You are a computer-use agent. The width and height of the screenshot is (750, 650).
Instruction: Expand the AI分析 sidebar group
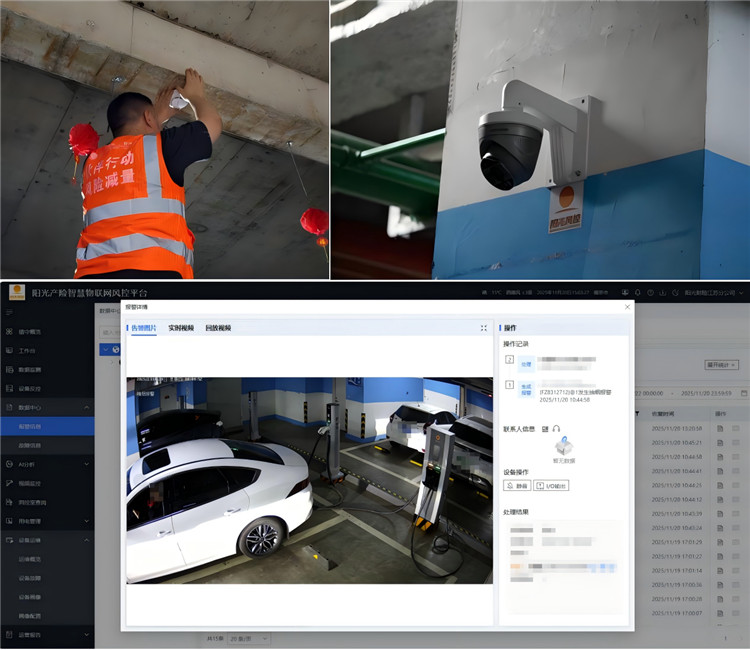[x=47, y=464]
